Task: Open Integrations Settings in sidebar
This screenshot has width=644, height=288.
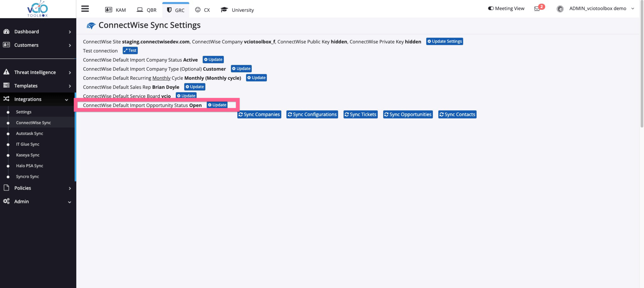Action: coord(24,112)
